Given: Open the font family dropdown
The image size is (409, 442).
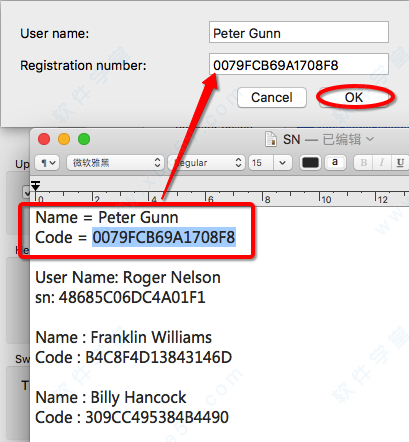Looking at the screenshot, I should 115,163.
